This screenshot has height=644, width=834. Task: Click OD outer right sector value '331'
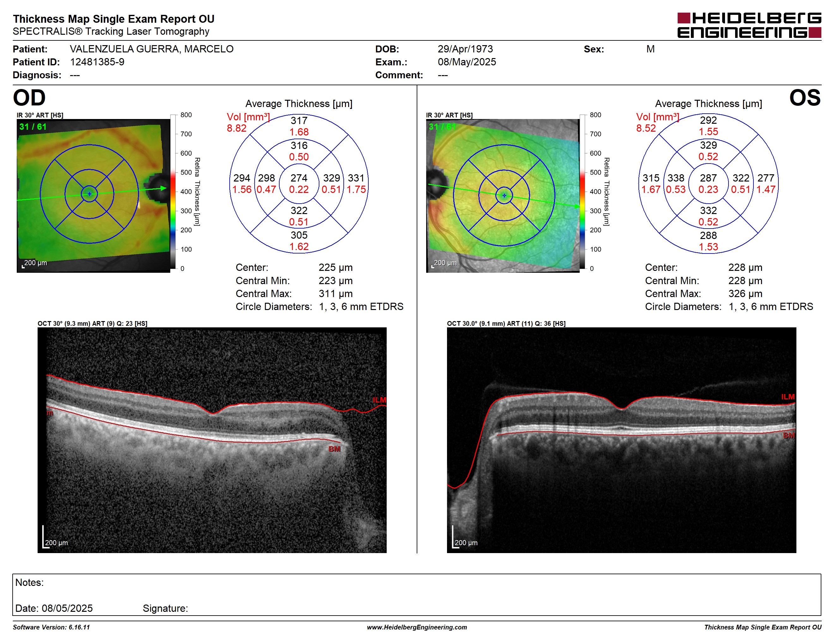click(356, 178)
